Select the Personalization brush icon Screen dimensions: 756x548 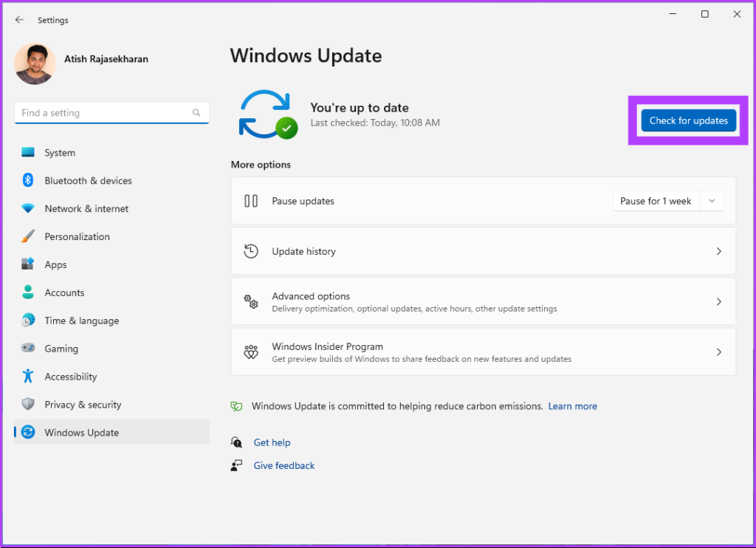point(27,236)
